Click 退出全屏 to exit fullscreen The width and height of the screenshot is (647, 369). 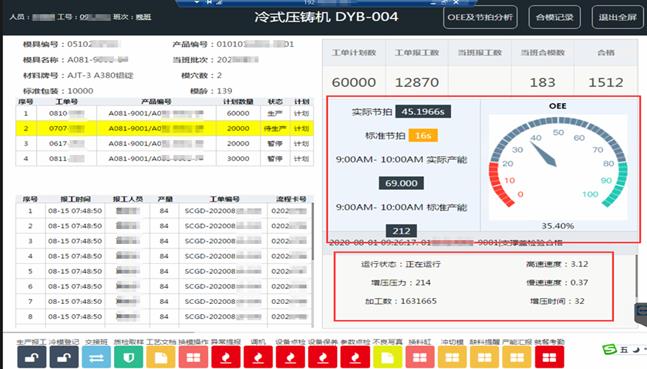(618, 17)
